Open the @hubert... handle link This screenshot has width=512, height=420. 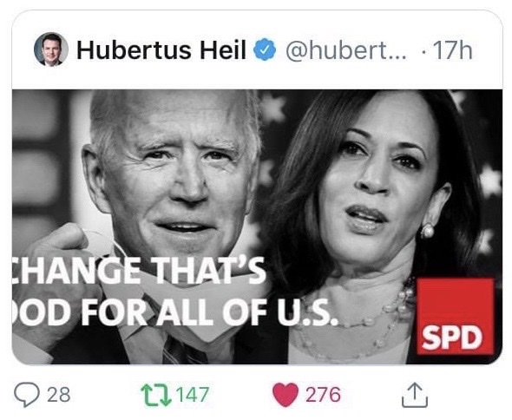346,50
